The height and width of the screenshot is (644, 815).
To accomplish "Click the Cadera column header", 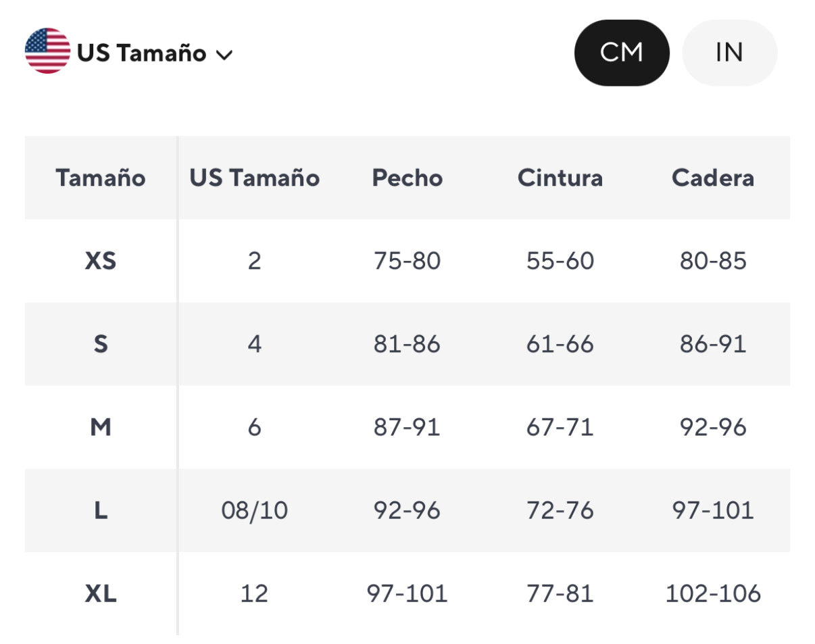I will (713, 178).
